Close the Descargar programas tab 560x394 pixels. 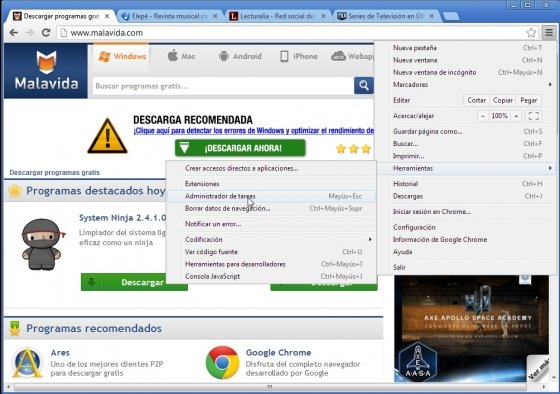pyautogui.click(x=107, y=16)
